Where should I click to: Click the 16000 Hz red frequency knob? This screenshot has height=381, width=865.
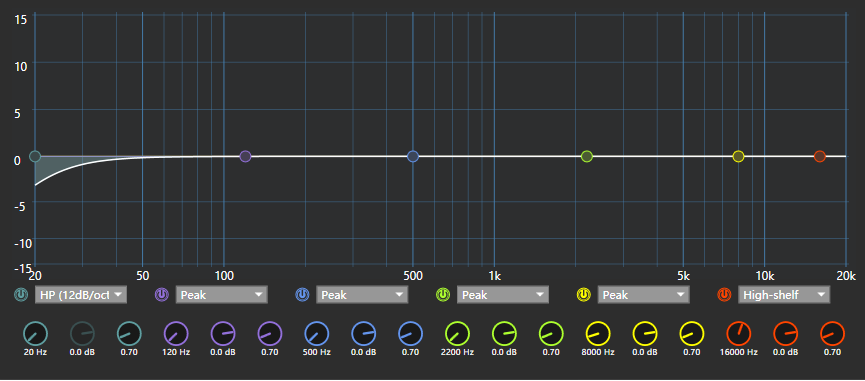coord(739,334)
